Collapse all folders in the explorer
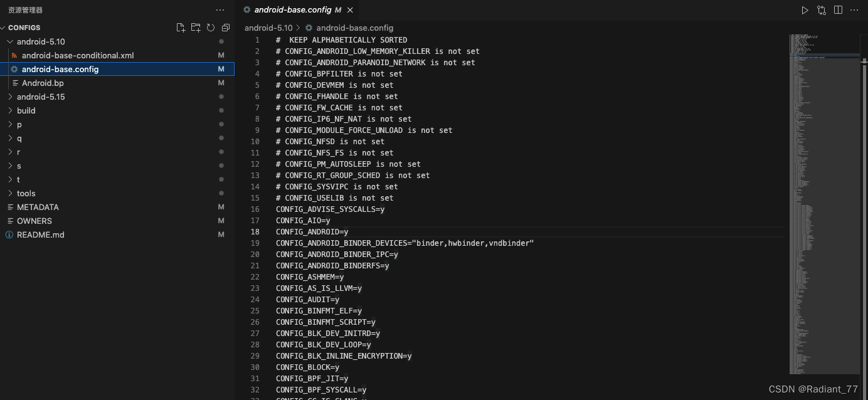 226,28
